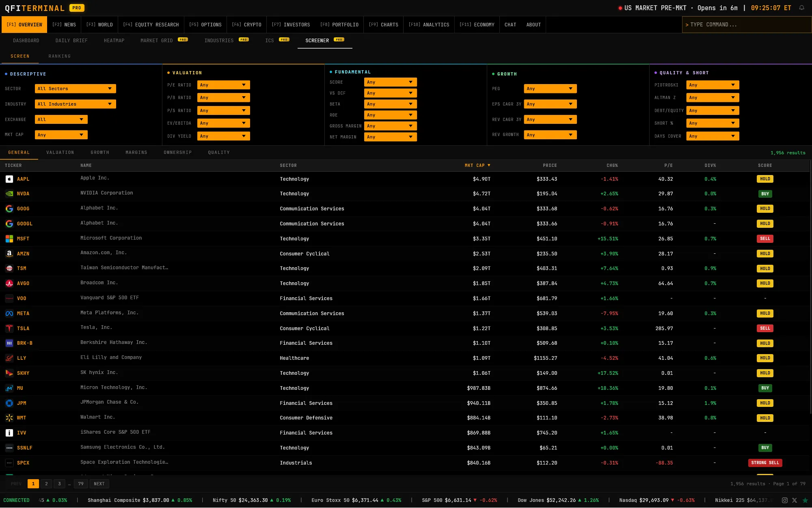Go to page 2 of results

[46, 484]
